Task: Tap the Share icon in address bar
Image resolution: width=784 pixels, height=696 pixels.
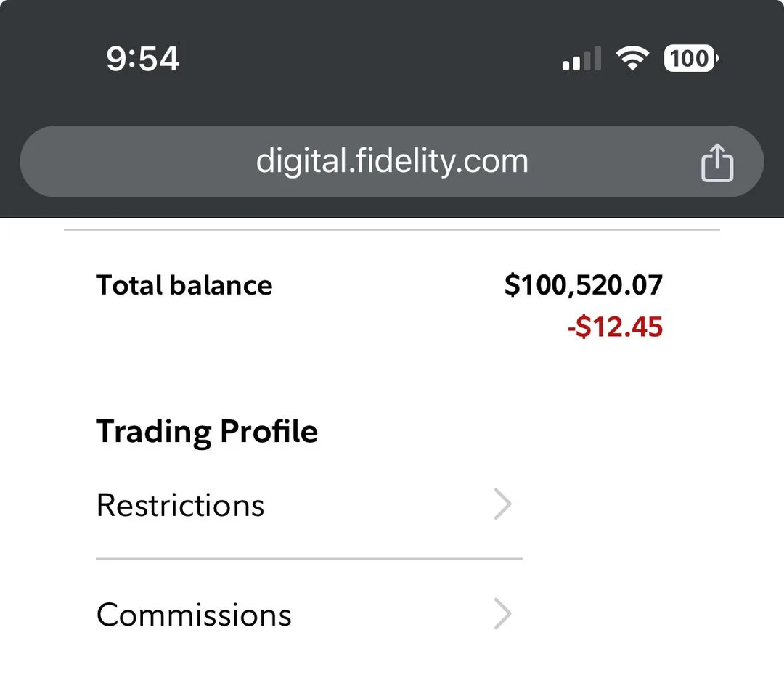Action: tap(716, 162)
